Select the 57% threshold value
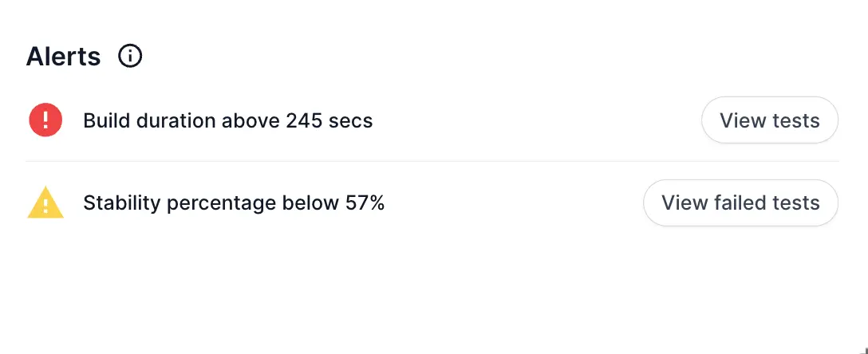This screenshot has height=354, width=868. (x=365, y=203)
